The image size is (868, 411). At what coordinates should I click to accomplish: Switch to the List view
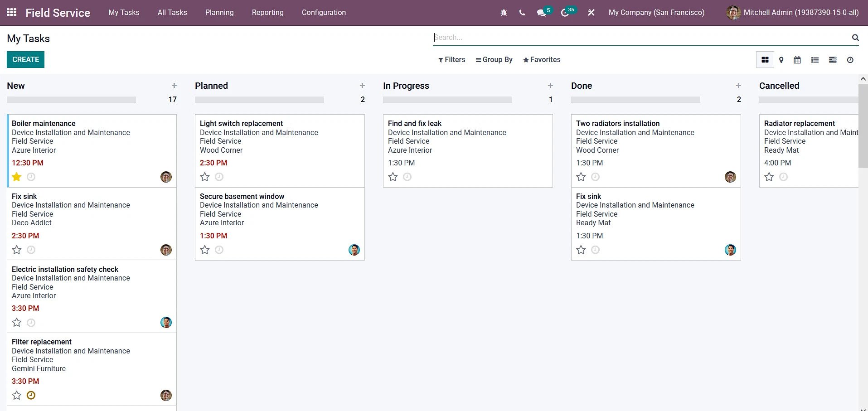coord(815,59)
